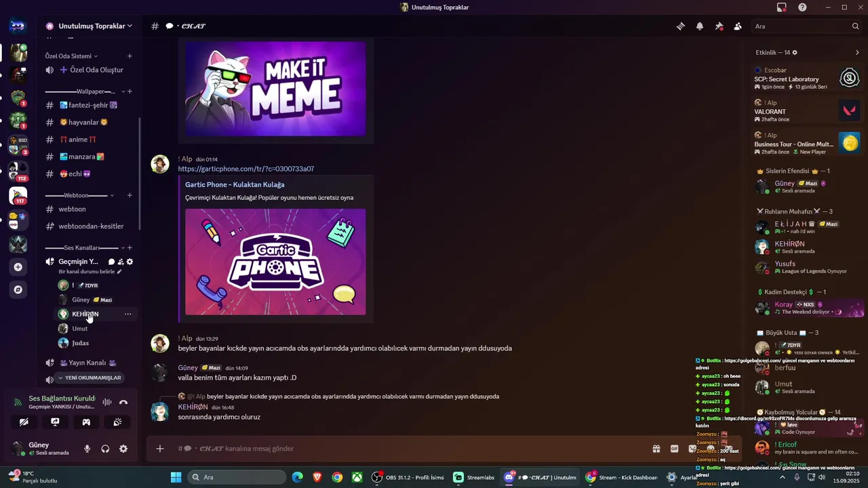
Task: Show hidden system tray icons
Action: coord(782,477)
